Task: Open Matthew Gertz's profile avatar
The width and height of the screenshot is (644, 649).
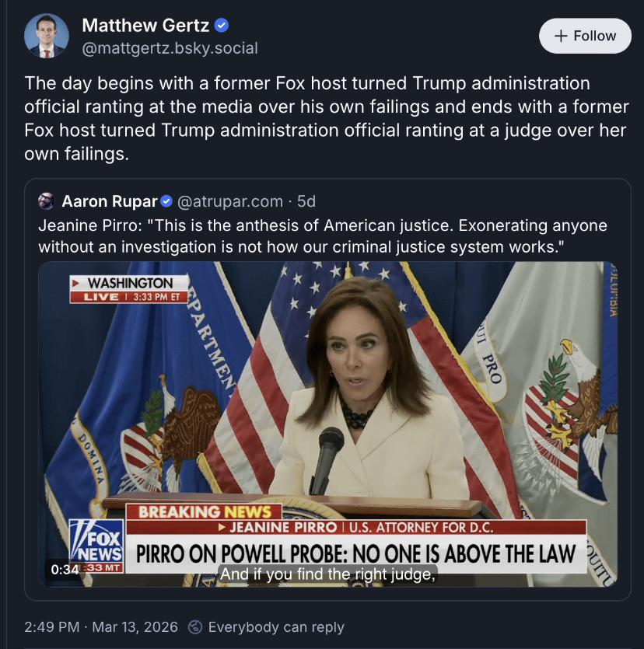Action: click(46, 36)
